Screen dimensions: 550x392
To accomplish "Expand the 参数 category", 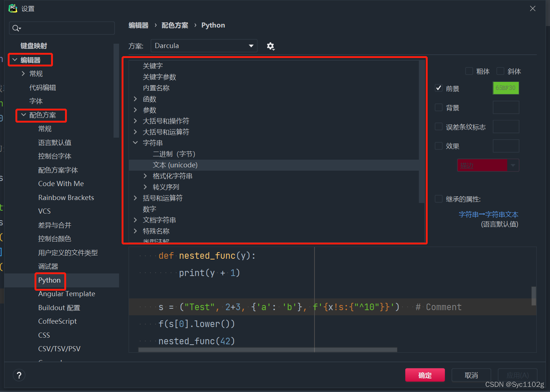I will coord(135,110).
